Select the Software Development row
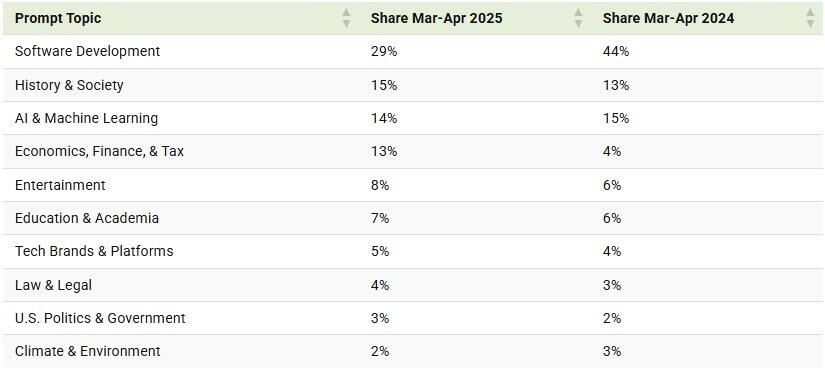 click(x=412, y=52)
